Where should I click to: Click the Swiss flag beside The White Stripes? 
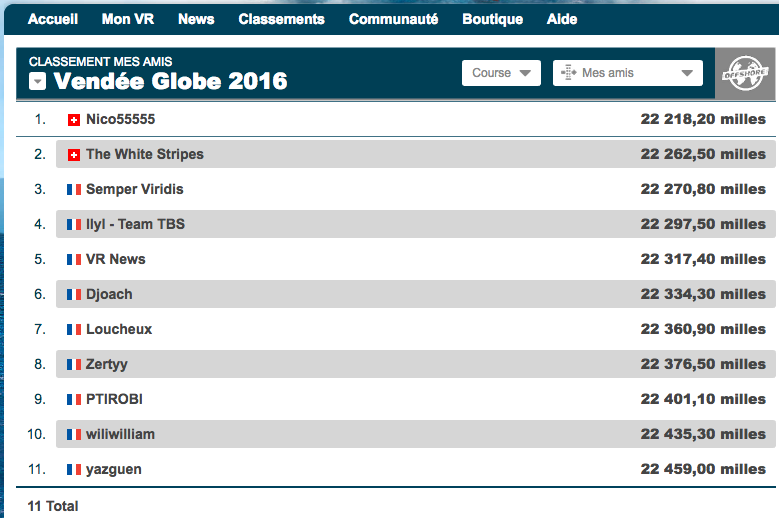click(73, 155)
